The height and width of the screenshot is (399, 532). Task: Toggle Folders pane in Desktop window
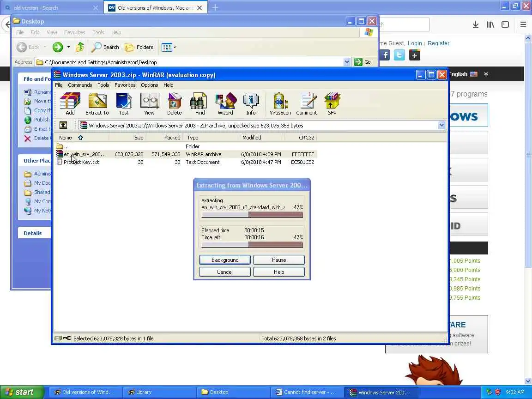139,47
